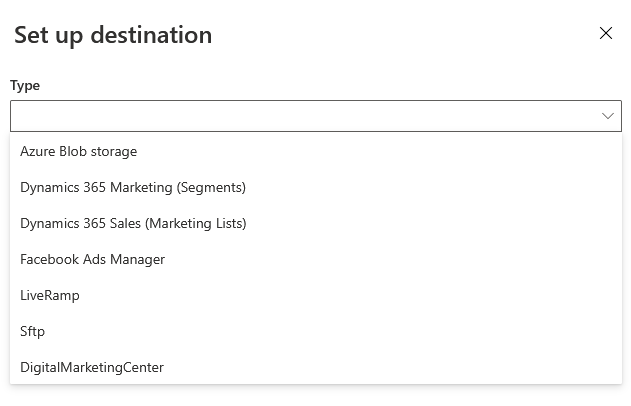Dismiss the dialog with the X icon
631x406 pixels.
[x=605, y=33]
